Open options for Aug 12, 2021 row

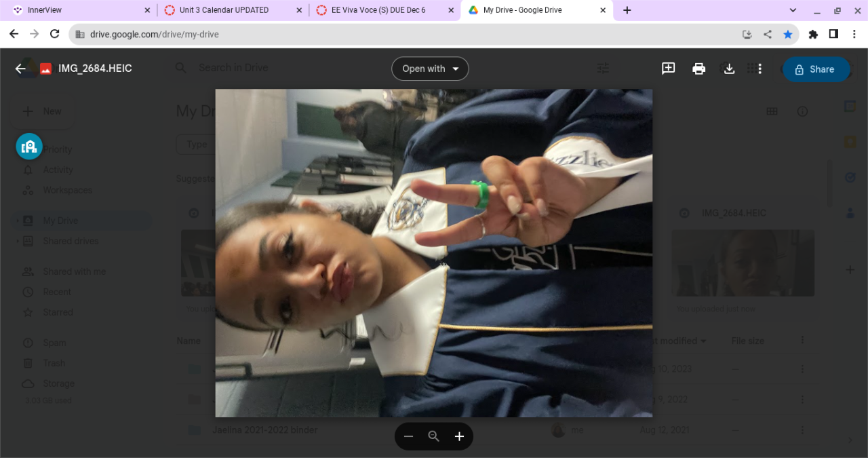point(802,430)
